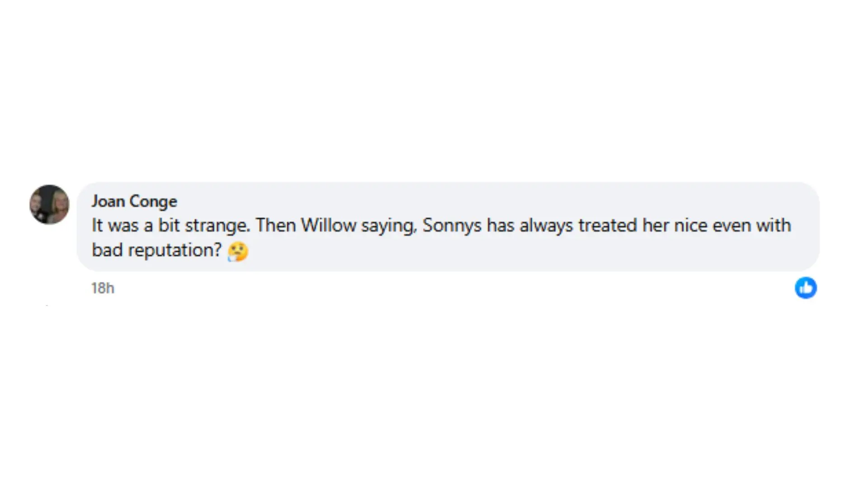Viewport: 868px width, 488px height.
Task: Click 'It was a bit strange' sentence
Action: (171, 225)
